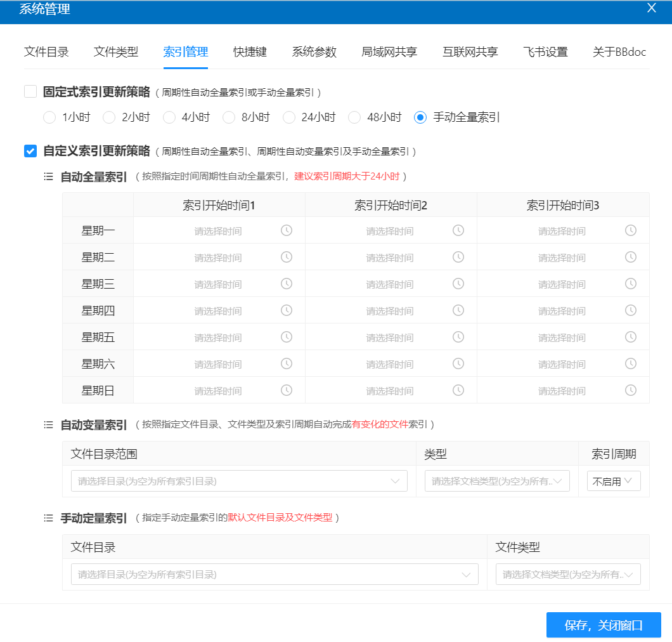Choose the 4小时 radio option

169,117
